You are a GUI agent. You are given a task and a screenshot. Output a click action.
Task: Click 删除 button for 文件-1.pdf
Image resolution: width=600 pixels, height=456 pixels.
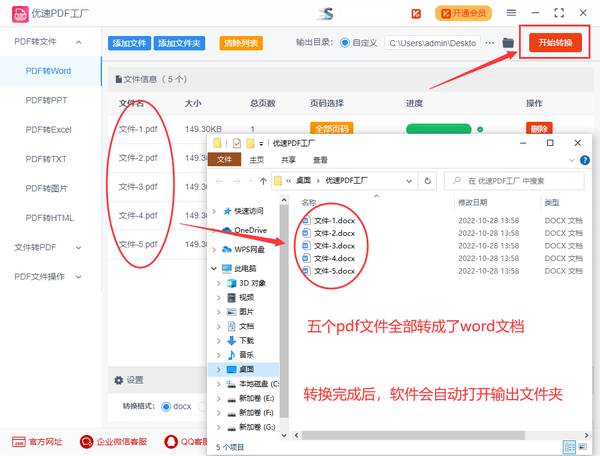pyautogui.click(x=539, y=129)
